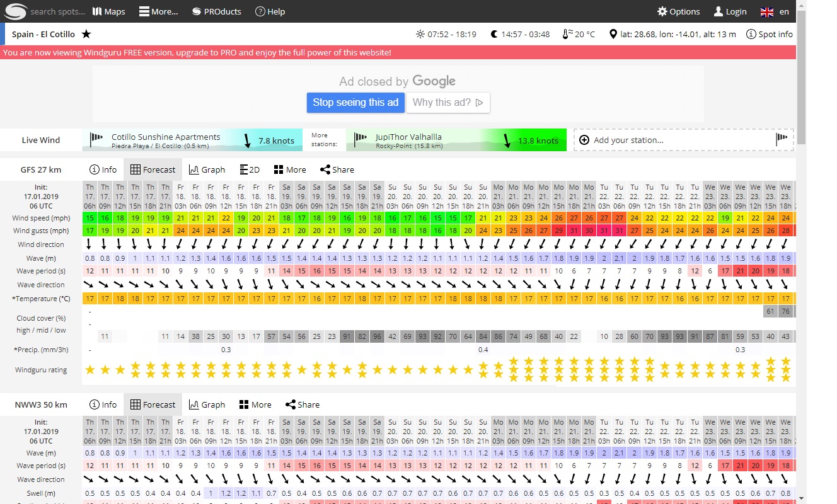
Task: Open the PROducts menu
Action: (216, 11)
